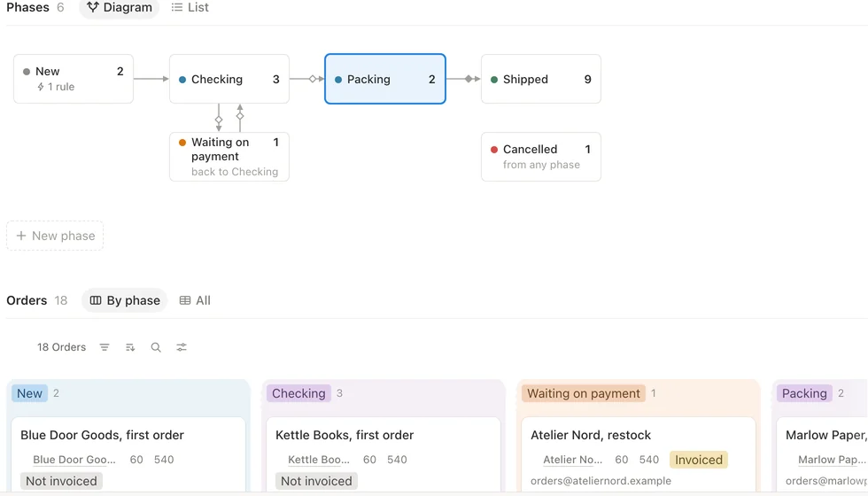This screenshot has width=868, height=496.
Task: Switch Phases to List view
Action: [190, 8]
